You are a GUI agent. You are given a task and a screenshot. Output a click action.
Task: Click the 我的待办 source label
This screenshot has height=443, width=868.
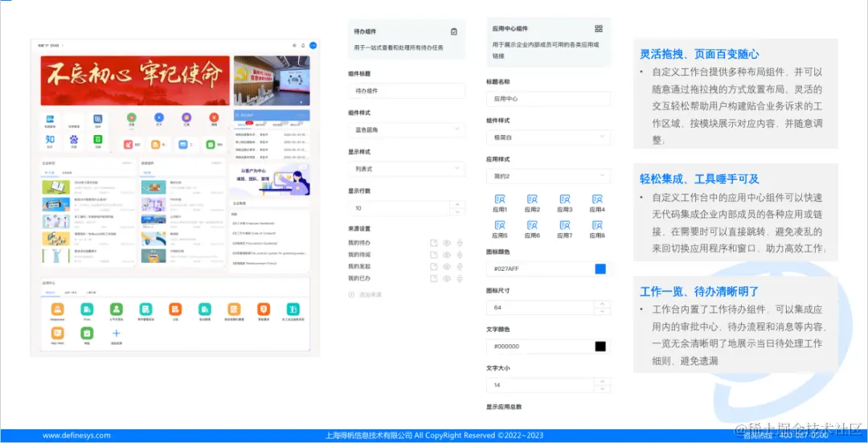[358, 243]
